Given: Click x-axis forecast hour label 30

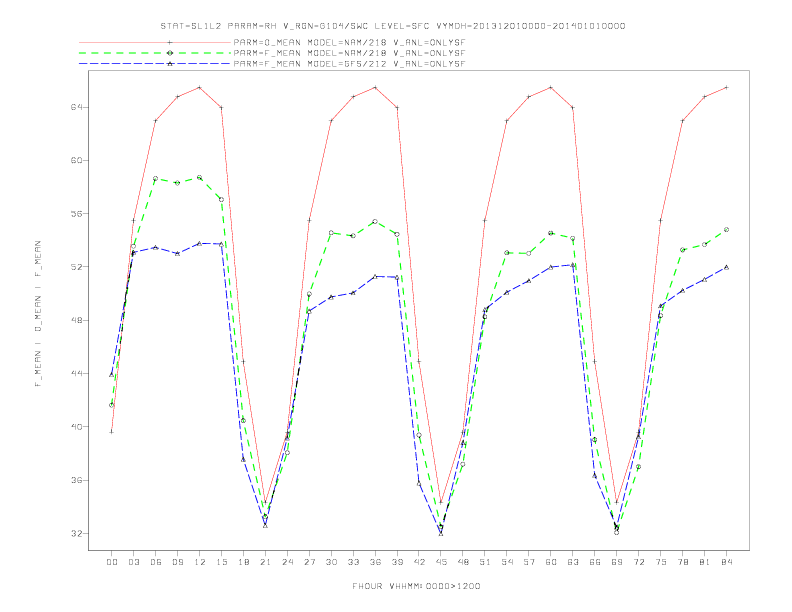Looking at the screenshot, I should [x=331, y=562].
